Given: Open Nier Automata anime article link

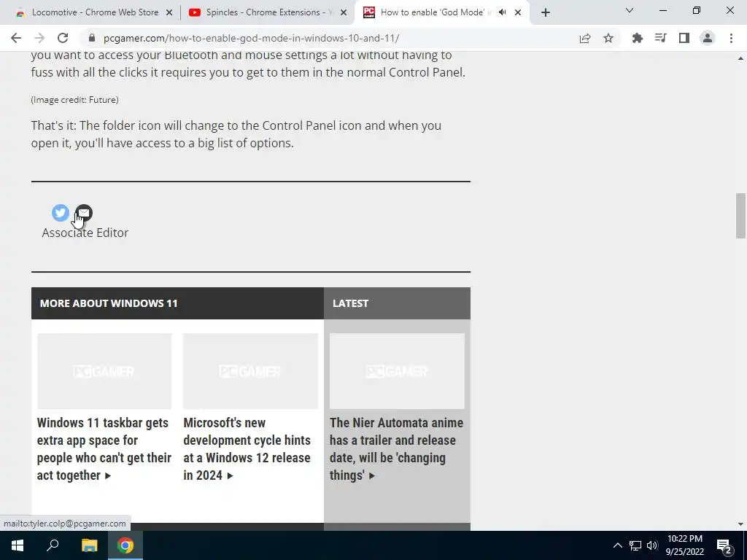Looking at the screenshot, I should point(396,449).
